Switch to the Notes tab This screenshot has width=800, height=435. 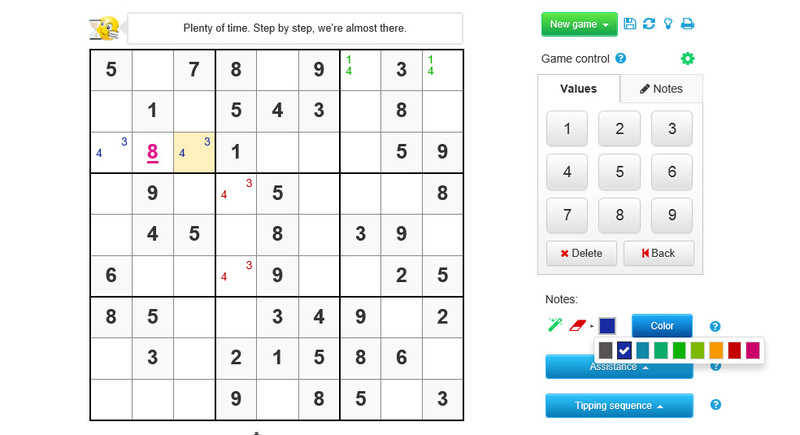click(x=661, y=89)
